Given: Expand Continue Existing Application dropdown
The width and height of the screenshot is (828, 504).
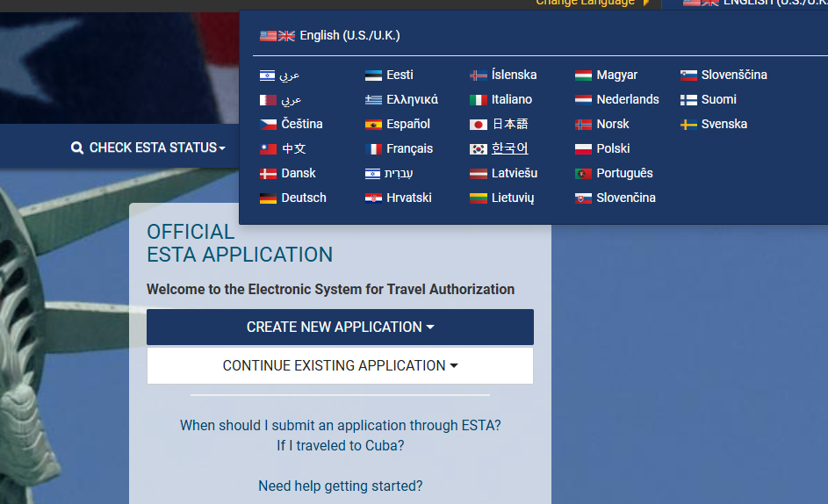Looking at the screenshot, I should tap(340, 365).
